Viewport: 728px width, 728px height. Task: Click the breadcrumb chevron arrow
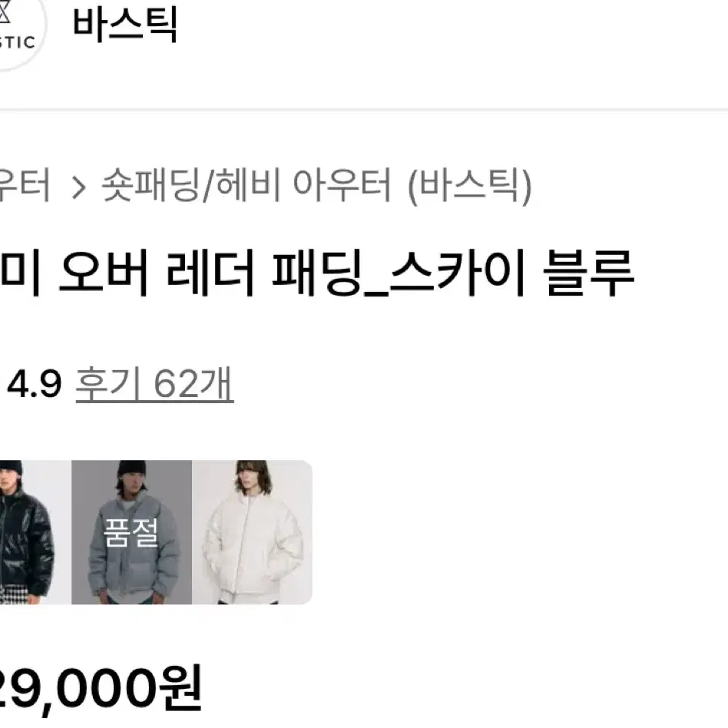coord(78,187)
